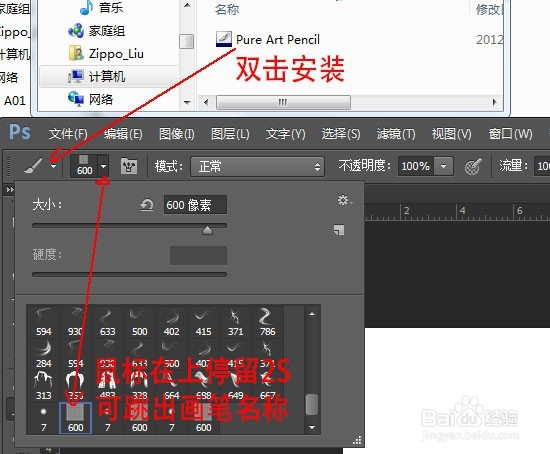Open the 图层(L) menu
The image size is (550, 454).
[230, 134]
